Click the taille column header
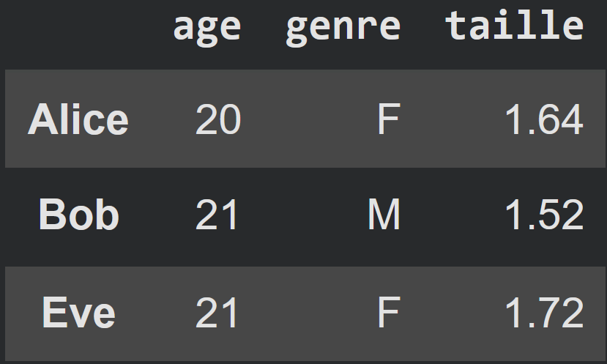The image size is (607, 364). pos(514,28)
